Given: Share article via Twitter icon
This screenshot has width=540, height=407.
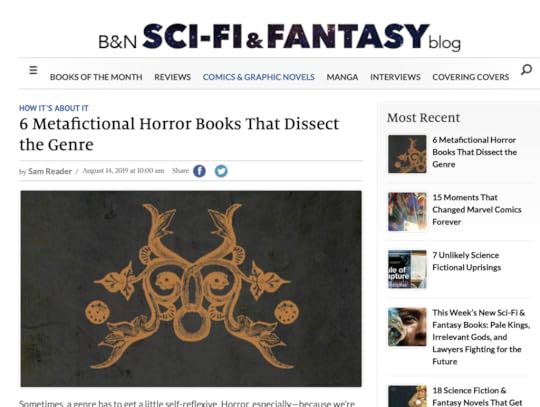Looking at the screenshot, I should 221,171.
